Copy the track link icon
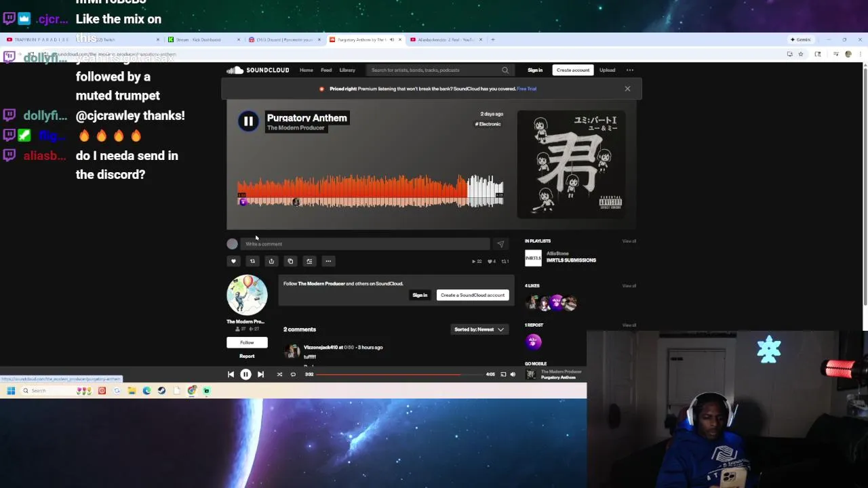This screenshot has height=488, width=868. tap(290, 261)
